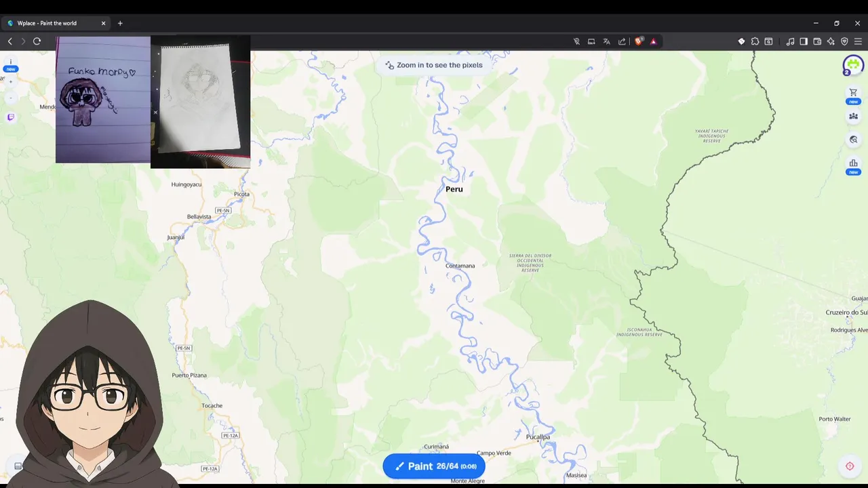Toggle the browser sidebar panel icon
Image resolution: width=868 pixels, height=488 pixels.
[804, 41]
